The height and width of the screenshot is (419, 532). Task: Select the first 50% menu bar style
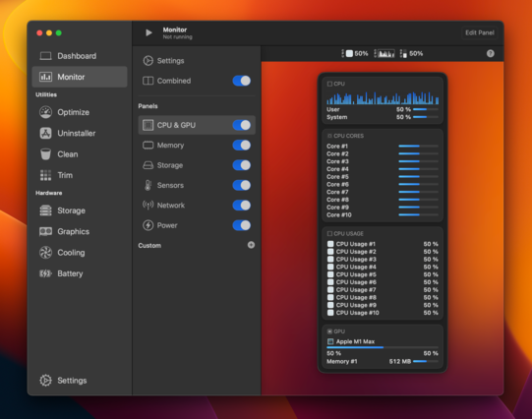click(x=355, y=54)
